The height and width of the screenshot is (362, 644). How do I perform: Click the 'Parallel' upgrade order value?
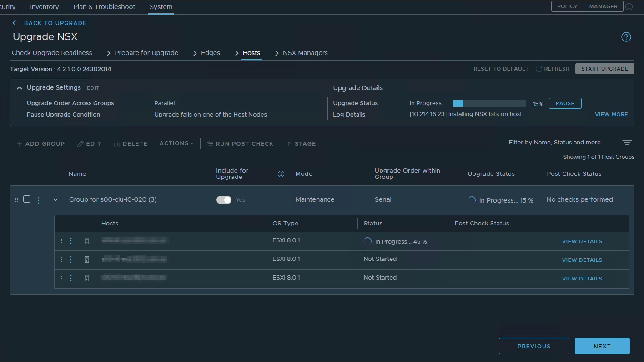pyautogui.click(x=165, y=103)
